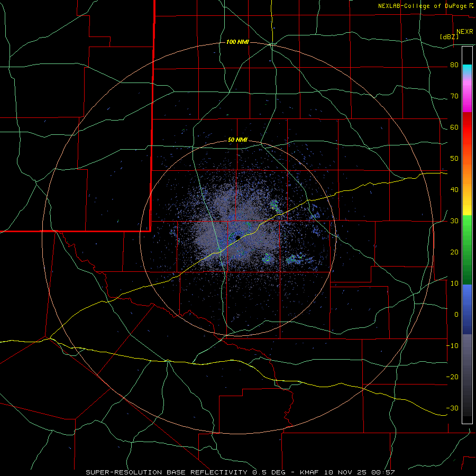Click the 70 dBZ scale value
This screenshot has width=476, height=476.
(454, 96)
